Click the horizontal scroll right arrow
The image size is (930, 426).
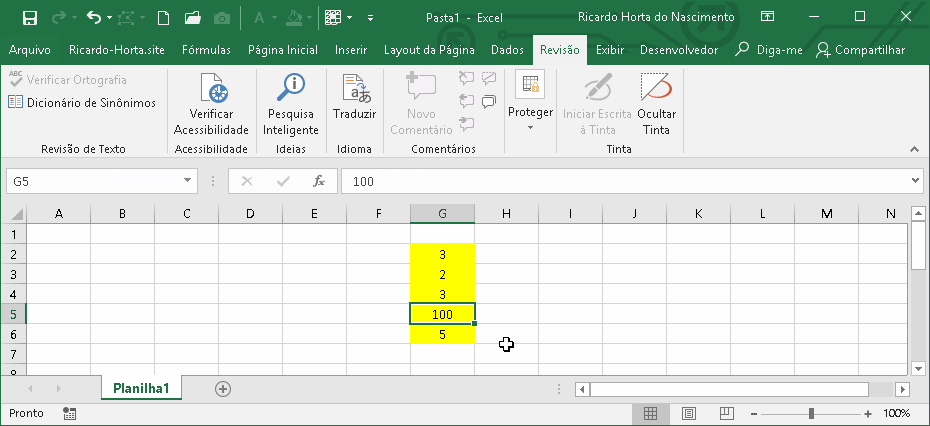pyautogui.click(x=902, y=389)
